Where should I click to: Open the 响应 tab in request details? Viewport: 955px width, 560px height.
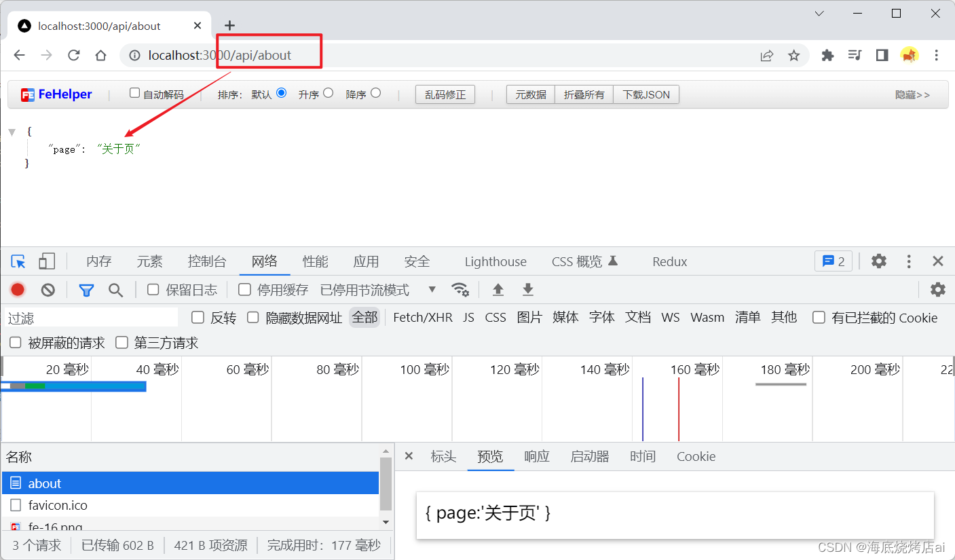pyautogui.click(x=536, y=456)
